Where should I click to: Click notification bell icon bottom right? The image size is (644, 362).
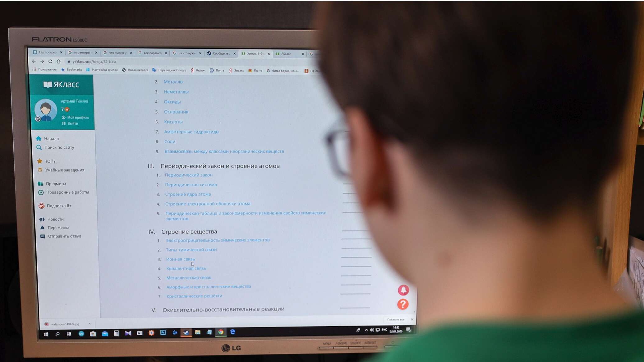[x=403, y=290]
